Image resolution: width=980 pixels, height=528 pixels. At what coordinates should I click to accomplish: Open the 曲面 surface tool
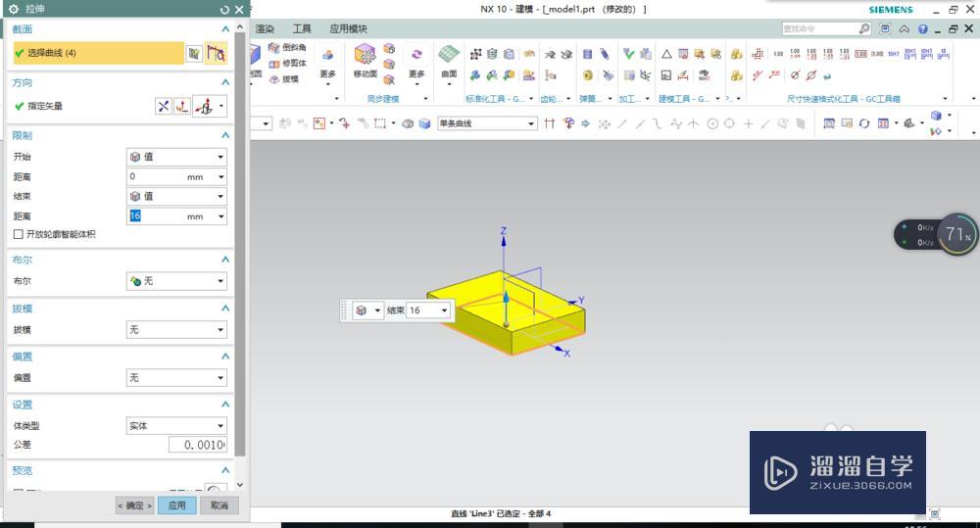(449, 62)
